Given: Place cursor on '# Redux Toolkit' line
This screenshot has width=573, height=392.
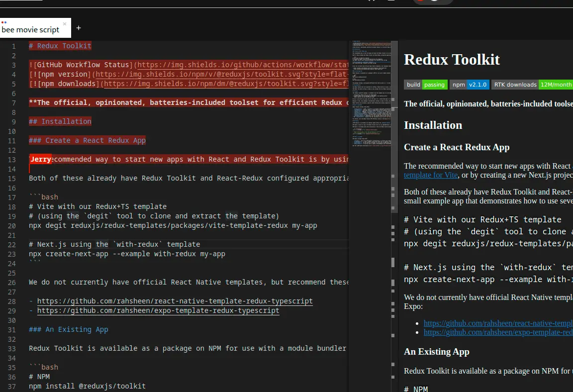Looking at the screenshot, I should pos(60,46).
